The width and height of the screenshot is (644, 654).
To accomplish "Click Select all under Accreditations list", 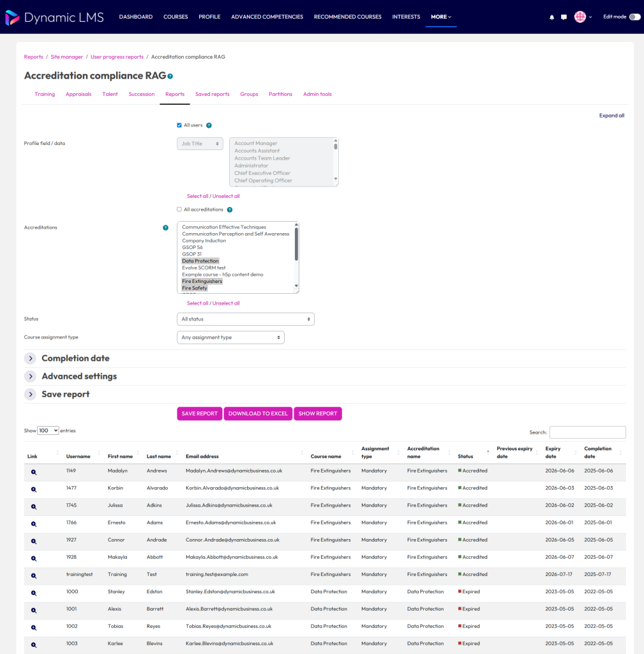I will point(198,303).
